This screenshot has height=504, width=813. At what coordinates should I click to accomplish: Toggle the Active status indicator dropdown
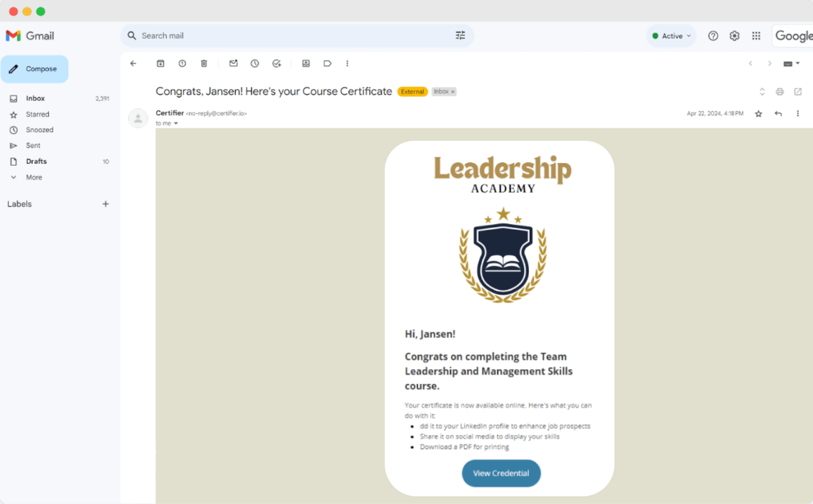[671, 36]
